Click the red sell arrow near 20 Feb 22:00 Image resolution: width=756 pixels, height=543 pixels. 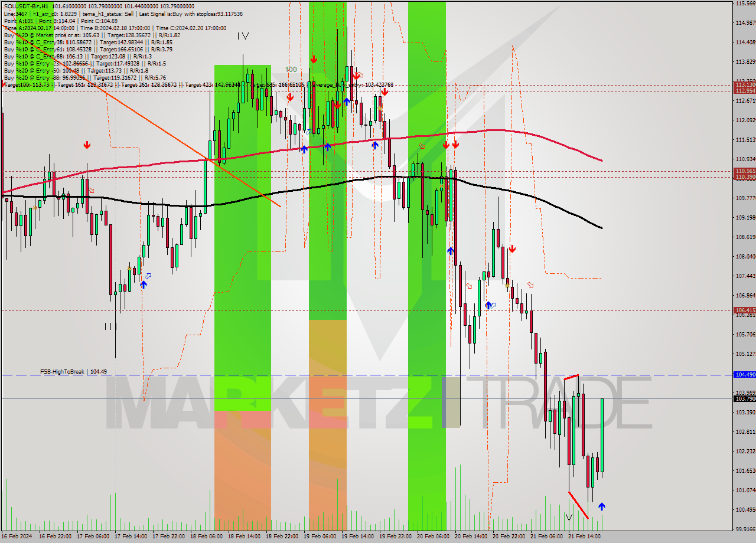(x=512, y=249)
